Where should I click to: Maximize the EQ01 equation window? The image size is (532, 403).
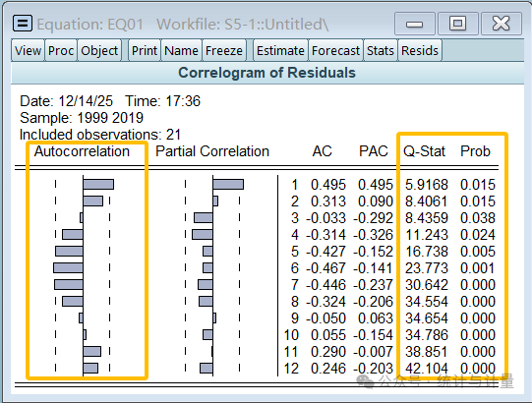pyautogui.click(x=457, y=24)
